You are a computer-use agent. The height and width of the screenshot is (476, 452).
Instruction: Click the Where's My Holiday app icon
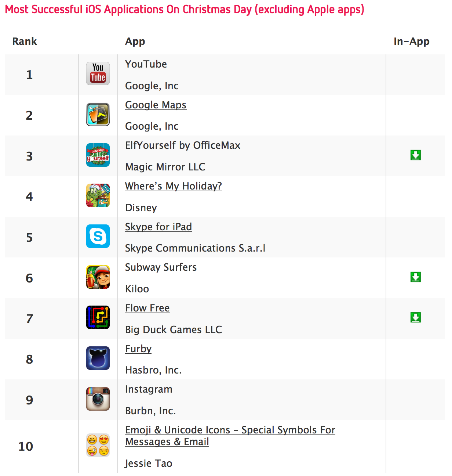98,195
